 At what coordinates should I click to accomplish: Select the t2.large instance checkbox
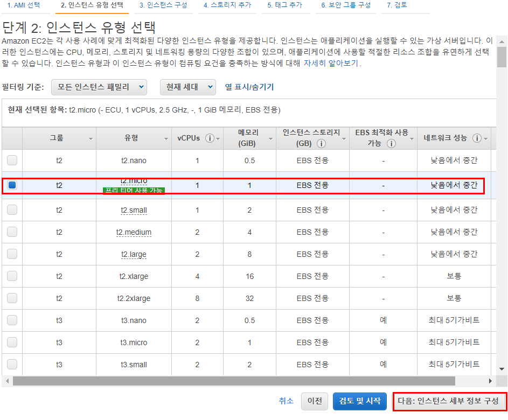pyautogui.click(x=12, y=254)
